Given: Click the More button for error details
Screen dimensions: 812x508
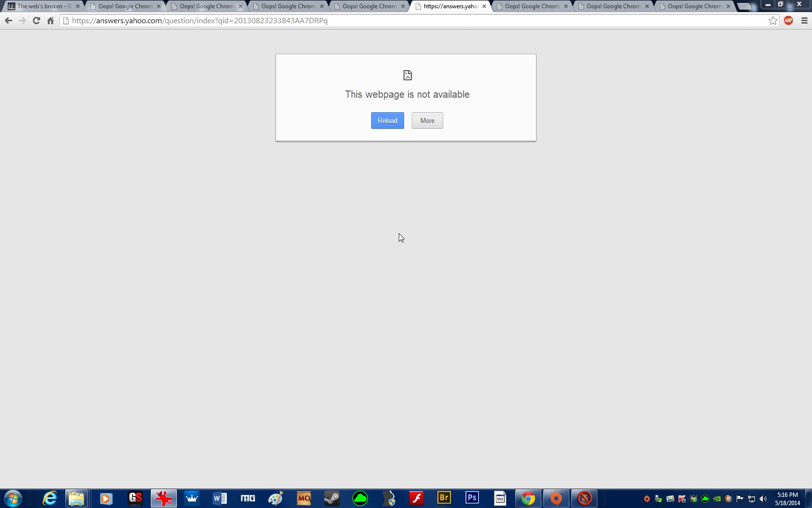Looking at the screenshot, I should [x=427, y=120].
